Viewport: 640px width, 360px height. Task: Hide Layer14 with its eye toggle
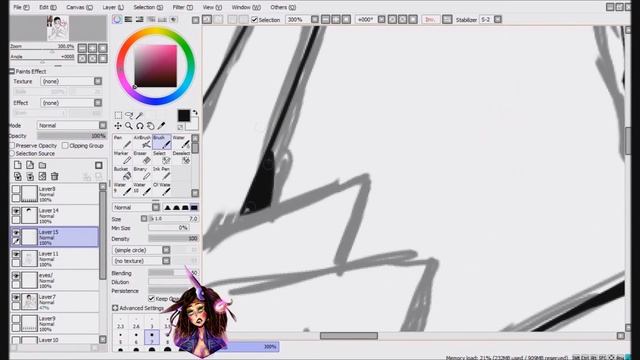[16, 211]
